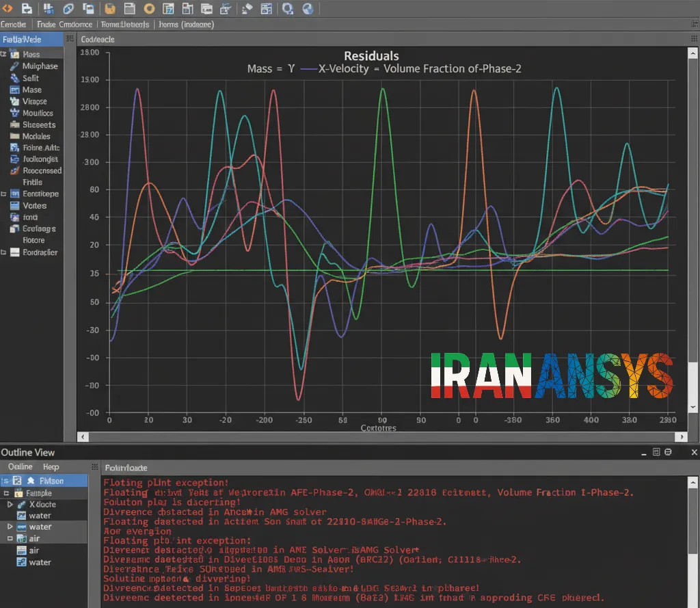Switch to the Oalline tab

click(x=21, y=466)
